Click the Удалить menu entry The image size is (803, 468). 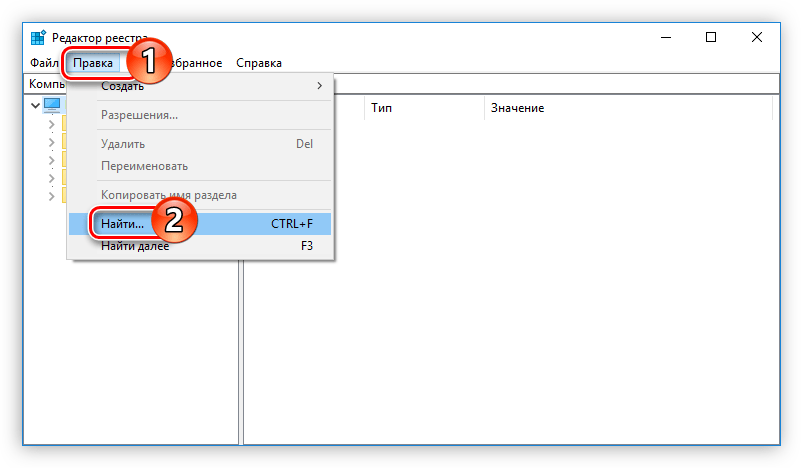click(123, 144)
